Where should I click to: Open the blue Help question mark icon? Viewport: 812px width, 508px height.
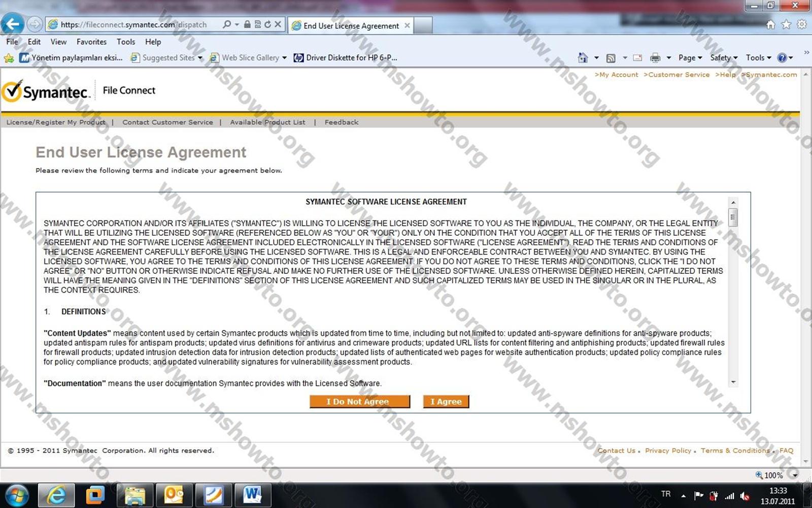pyautogui.click(x=782, y=57)
